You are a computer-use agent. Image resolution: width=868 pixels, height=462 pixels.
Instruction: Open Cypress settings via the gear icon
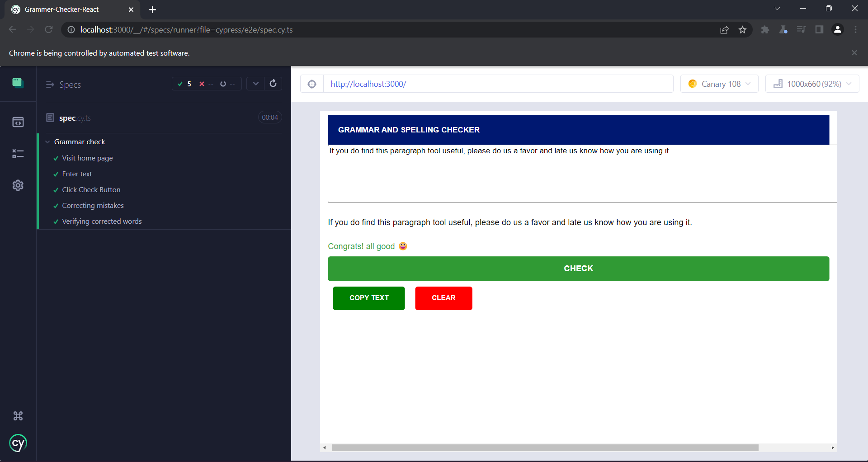pos(18,185)
